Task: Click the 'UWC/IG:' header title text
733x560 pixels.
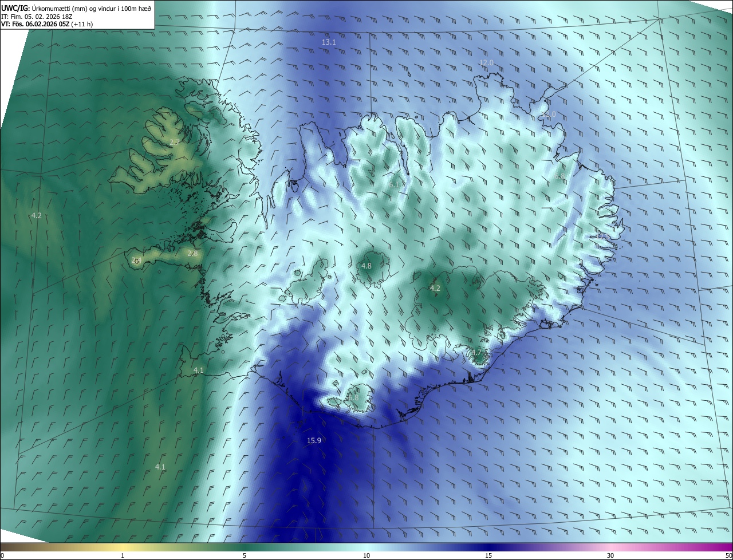Action: pyautogui.click(x=15, y=8)
